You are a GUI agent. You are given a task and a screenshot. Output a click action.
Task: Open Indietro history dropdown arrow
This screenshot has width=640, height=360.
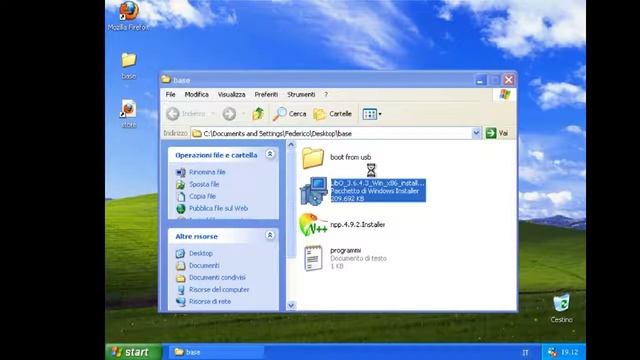pos(213,114)
